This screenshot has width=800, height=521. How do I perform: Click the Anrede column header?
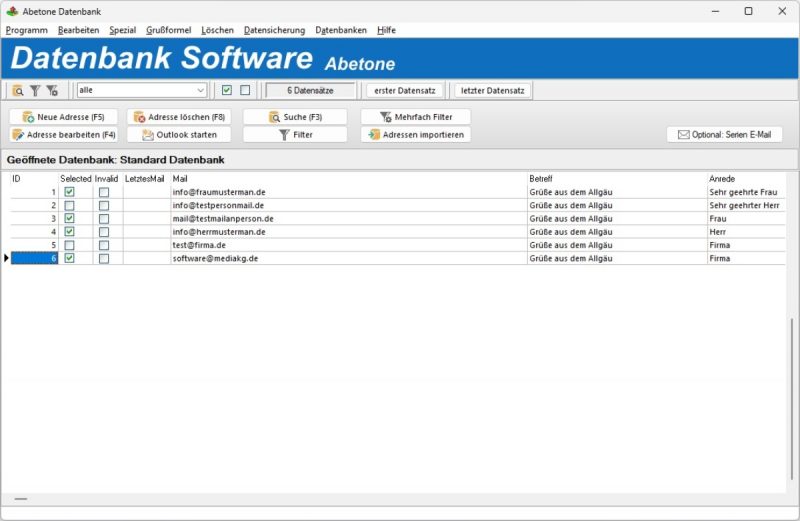tap(746, 179)
